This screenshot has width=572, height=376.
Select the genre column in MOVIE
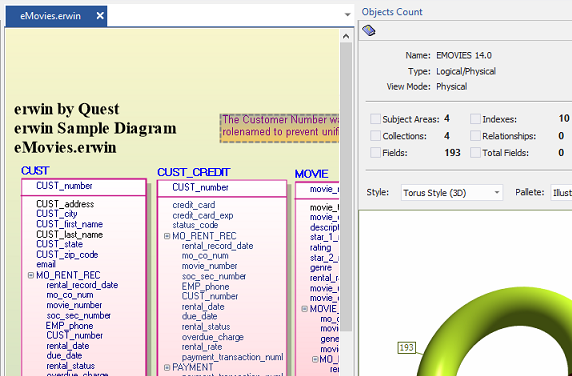[x=321, y=268]
